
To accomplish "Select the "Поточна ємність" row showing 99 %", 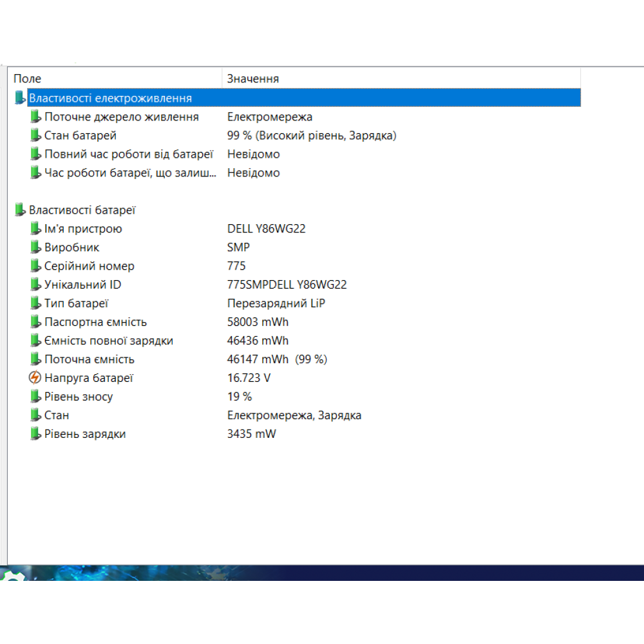I will coord(129,359).
